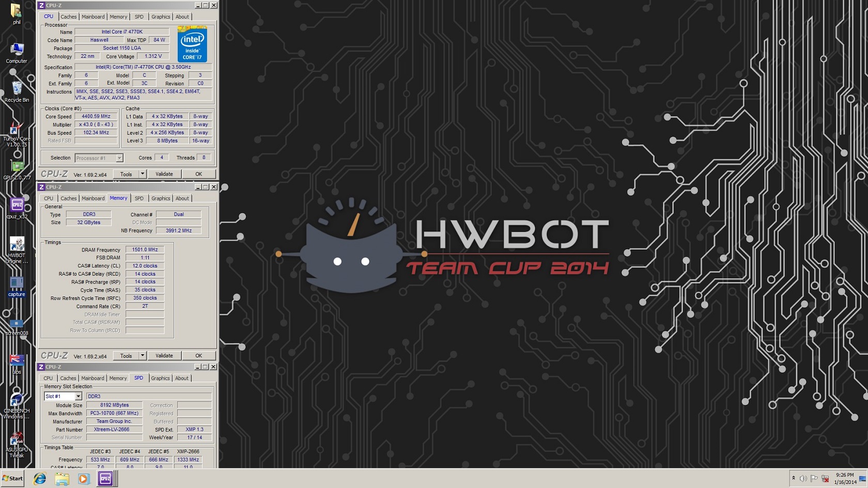The image size is (868, 488).
Task: Launch TurboV Core V1.00.15 shortcut
Action: 17,134
